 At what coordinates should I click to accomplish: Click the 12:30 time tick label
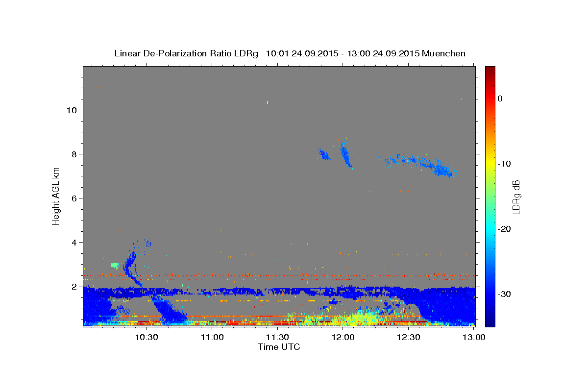[408, 337]
